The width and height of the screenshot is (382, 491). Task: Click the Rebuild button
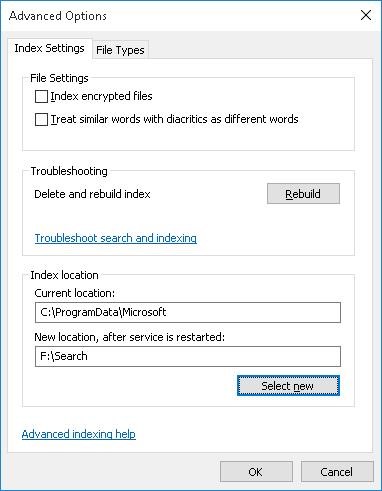303,194
